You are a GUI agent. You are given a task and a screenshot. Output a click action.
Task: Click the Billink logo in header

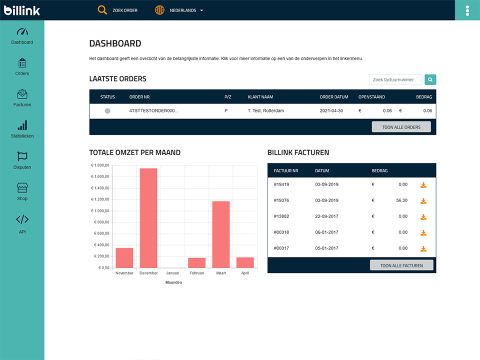point(22,10)
